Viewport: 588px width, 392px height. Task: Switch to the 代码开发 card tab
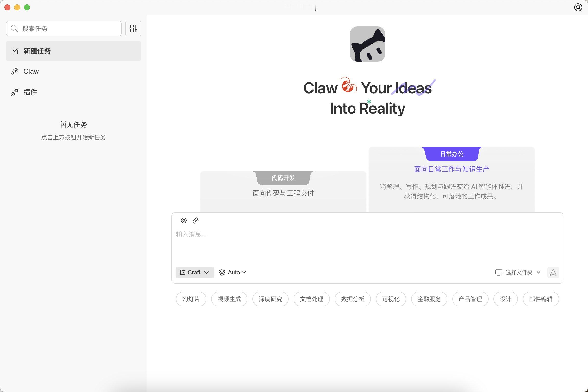click(x=283, y=178)
